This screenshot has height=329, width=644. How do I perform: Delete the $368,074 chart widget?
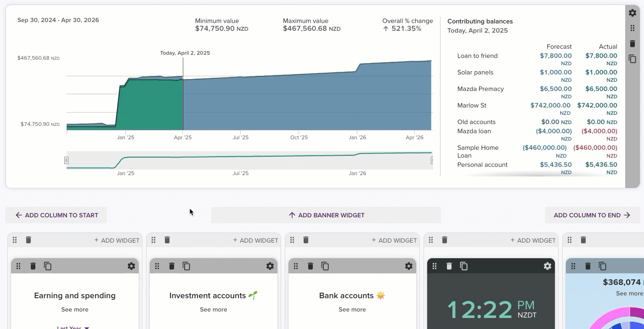pos(588,266)
